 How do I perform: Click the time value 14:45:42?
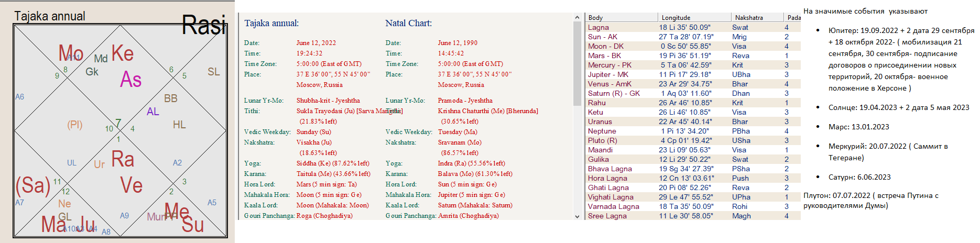pyautogui.click(x=451, y=53)
